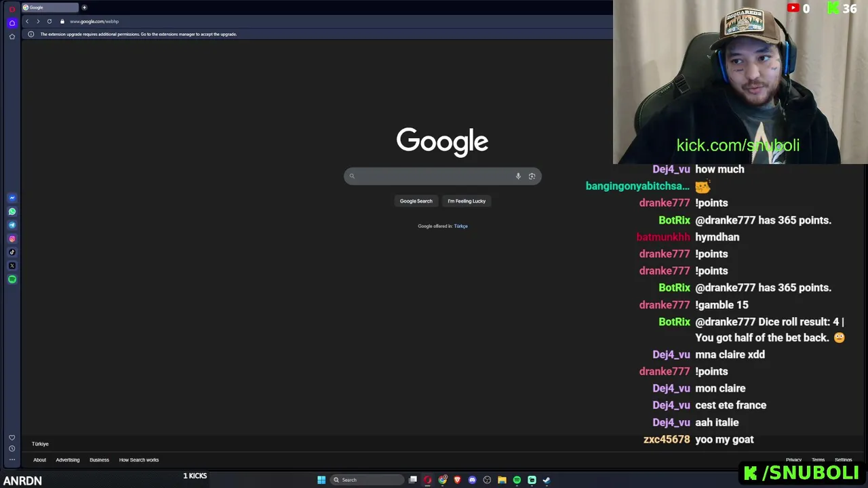Open X (Twitter) in the Opera sidebar
The image size is (868, 488).
point(12,266)
